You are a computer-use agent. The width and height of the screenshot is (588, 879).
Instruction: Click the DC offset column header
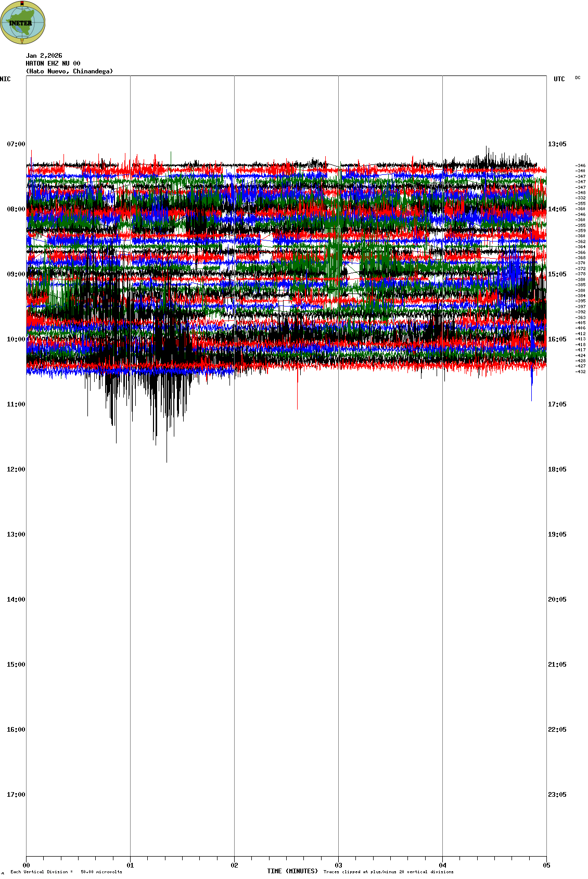pyautogui.click(x=578, y=78)
